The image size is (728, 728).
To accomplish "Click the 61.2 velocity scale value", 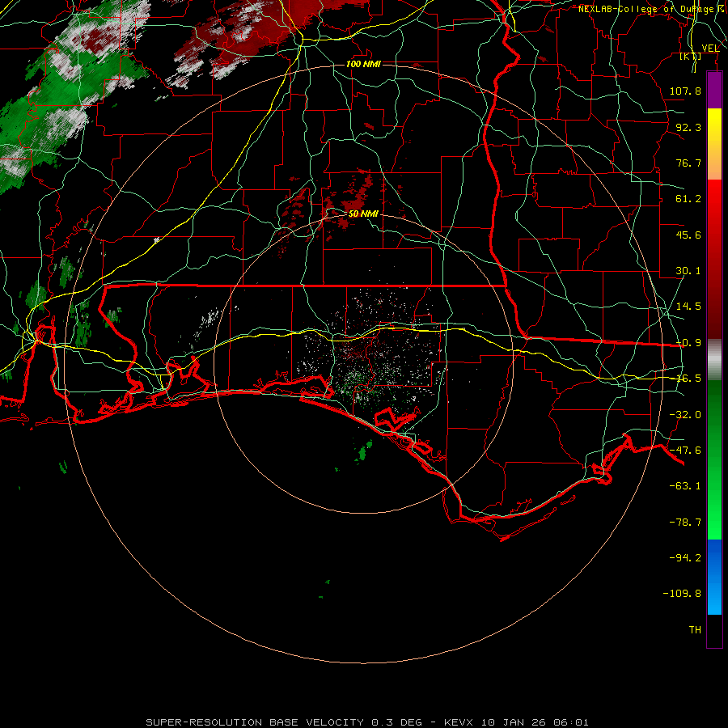I will (688, 199).
